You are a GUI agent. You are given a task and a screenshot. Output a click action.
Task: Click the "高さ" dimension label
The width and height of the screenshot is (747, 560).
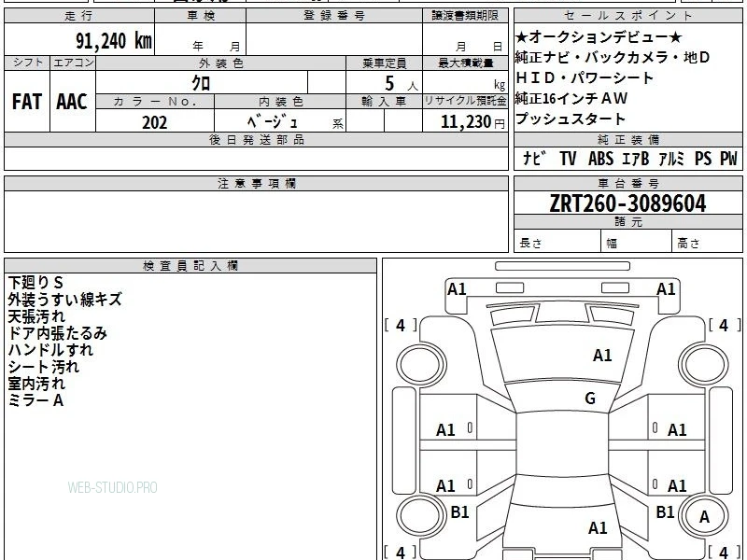click(x=688, y=244)
